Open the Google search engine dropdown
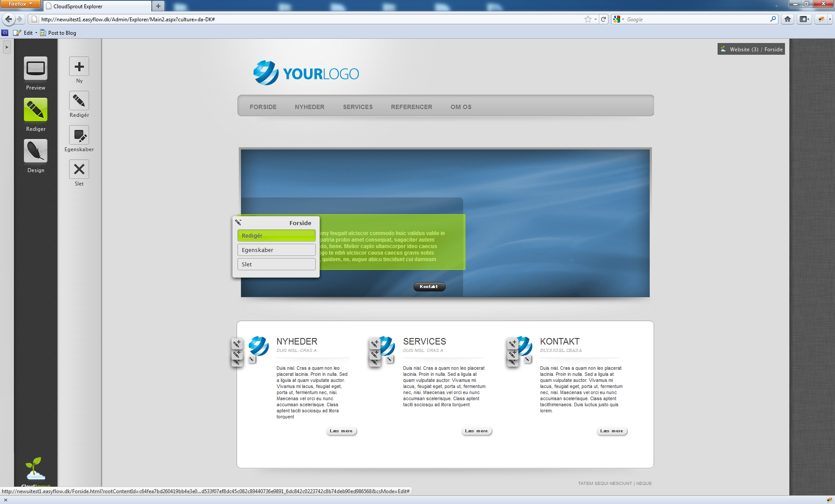The width and height of the screenshot is (835, 504). [x=618, y=19]
